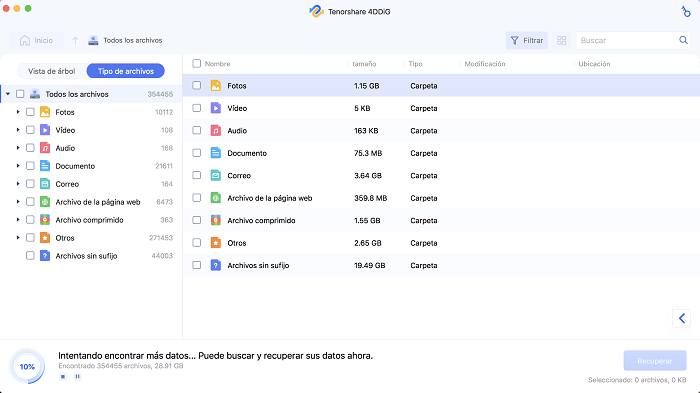Click the Video icon in file list
This screenshot has height=393, width=700.
216,108
